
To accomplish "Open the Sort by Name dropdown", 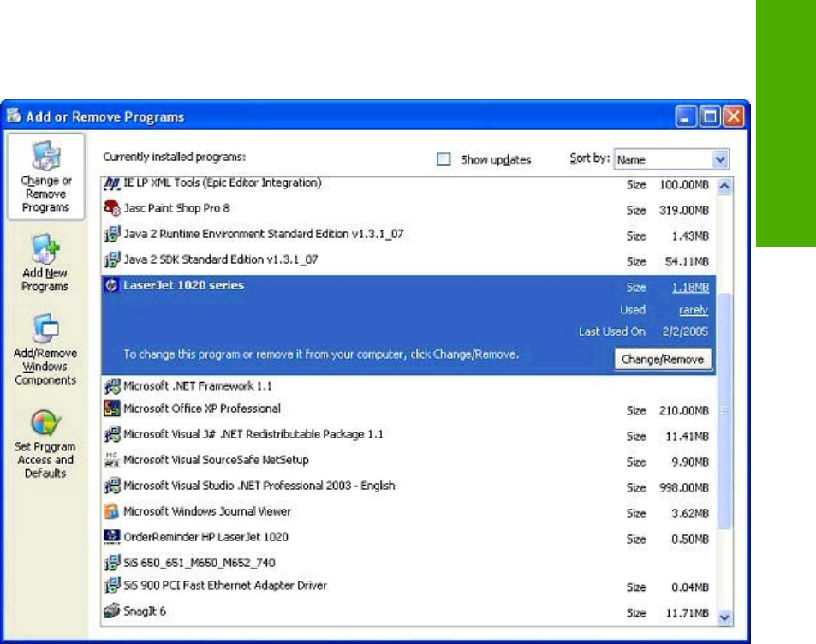I will coord(720,159).
